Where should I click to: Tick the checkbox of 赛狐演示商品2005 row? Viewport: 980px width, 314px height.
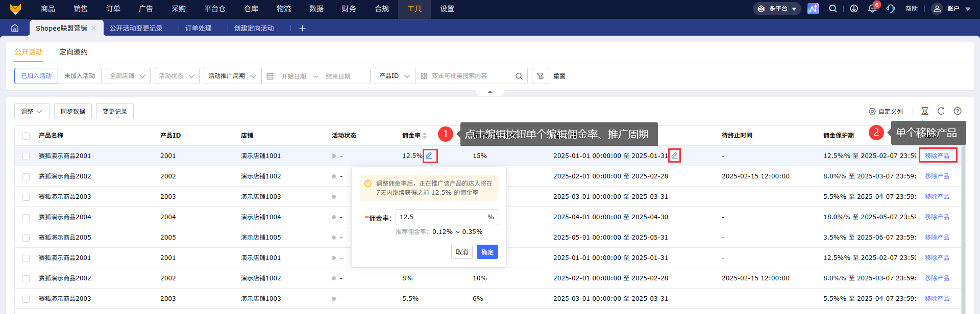(x=26, y=238)
